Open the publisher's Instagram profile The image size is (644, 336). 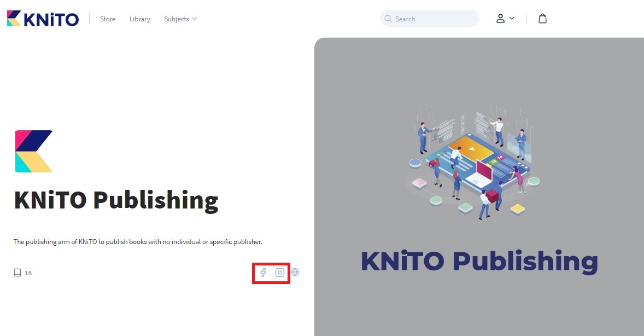click(x=280, y=273)
